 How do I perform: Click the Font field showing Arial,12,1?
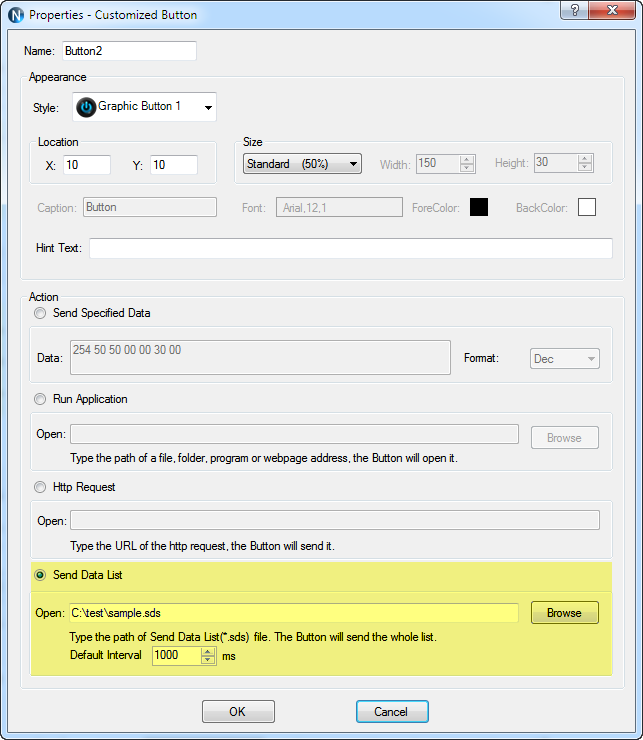coord(339,207)
